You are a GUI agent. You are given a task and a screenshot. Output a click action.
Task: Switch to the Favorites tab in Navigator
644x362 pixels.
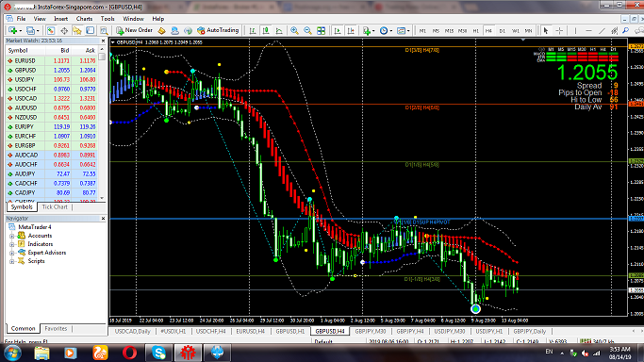point(56,328)
